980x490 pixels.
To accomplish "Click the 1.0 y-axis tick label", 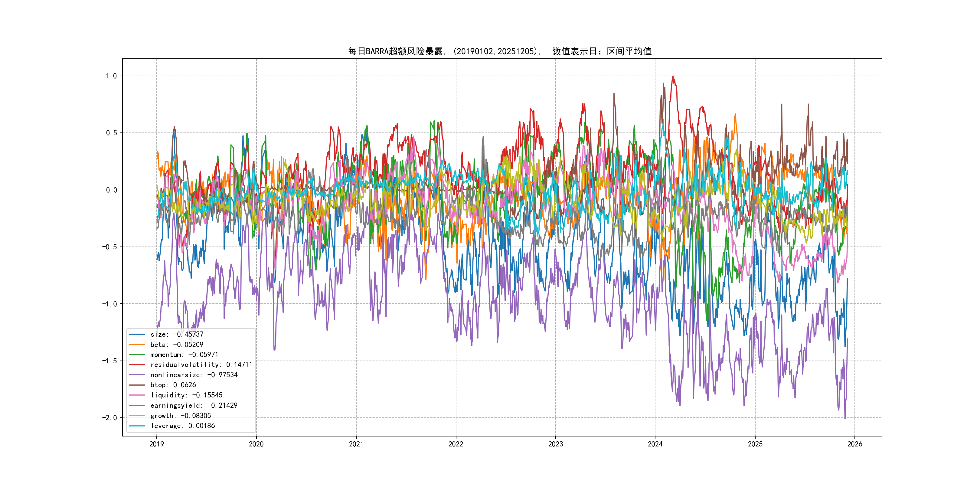I will tap(111, 76).
